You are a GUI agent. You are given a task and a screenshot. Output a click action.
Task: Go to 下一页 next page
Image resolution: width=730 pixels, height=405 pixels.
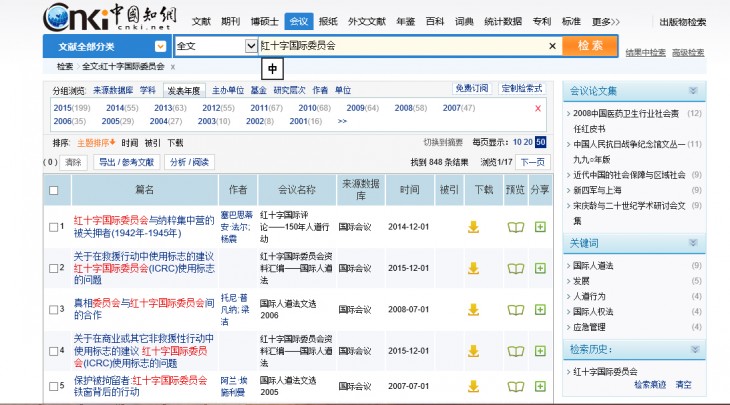tap(534, 162)
